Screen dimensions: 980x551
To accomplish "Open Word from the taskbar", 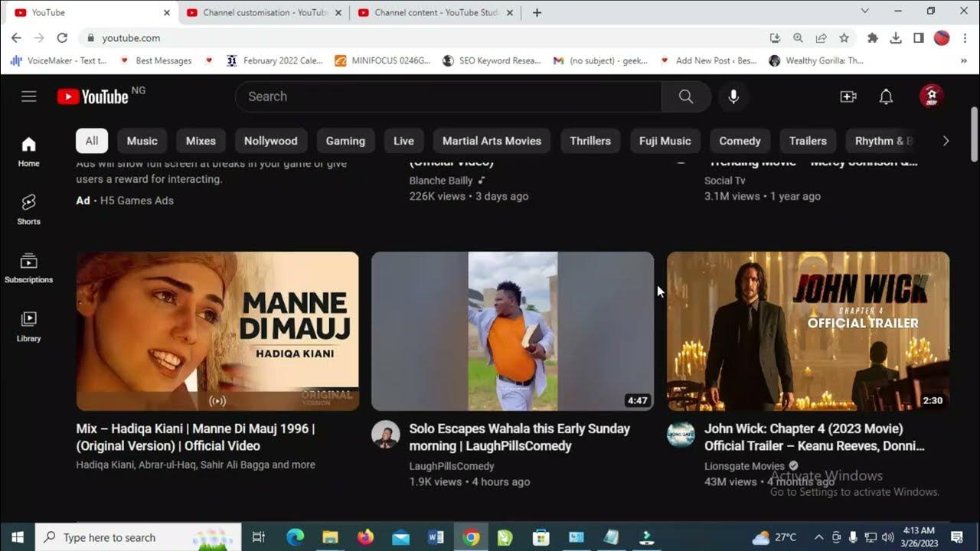I will click(436, 537).
